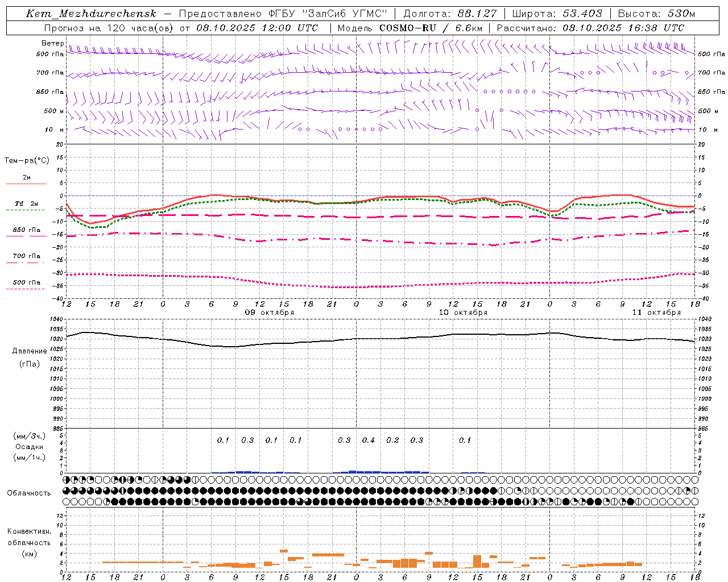This screenshot has width=728, height=582.
Task: Click Рассчитано: 08.10.2025 16:38 UTC timestamp
Action: tap(590, 27)
